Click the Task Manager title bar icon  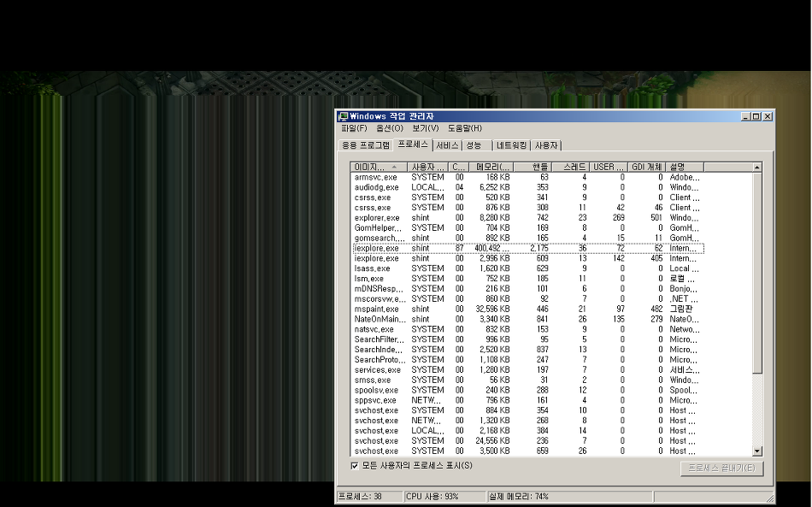point(343,116)
